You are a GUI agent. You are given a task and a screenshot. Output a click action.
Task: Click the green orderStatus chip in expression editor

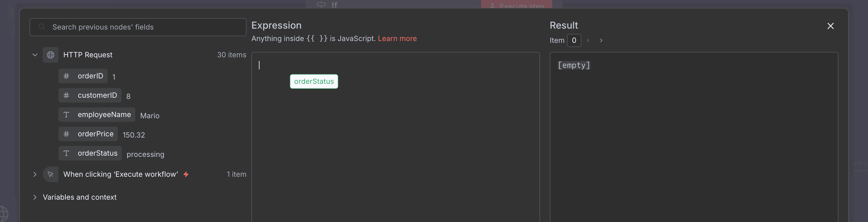coord(314,81)
